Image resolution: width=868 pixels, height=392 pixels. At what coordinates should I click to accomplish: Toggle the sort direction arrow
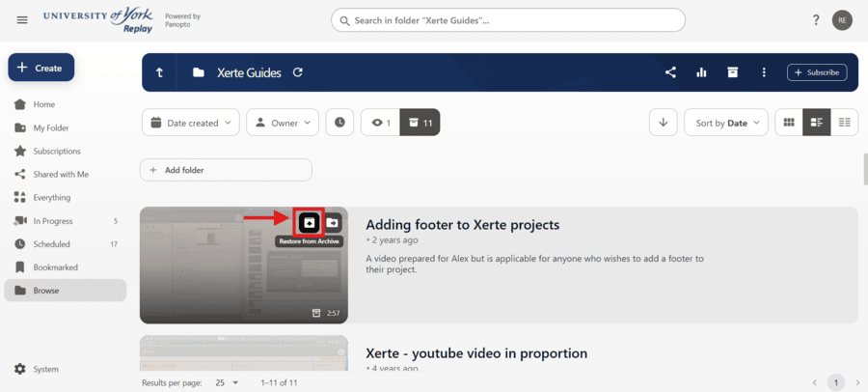coord(664,123)
